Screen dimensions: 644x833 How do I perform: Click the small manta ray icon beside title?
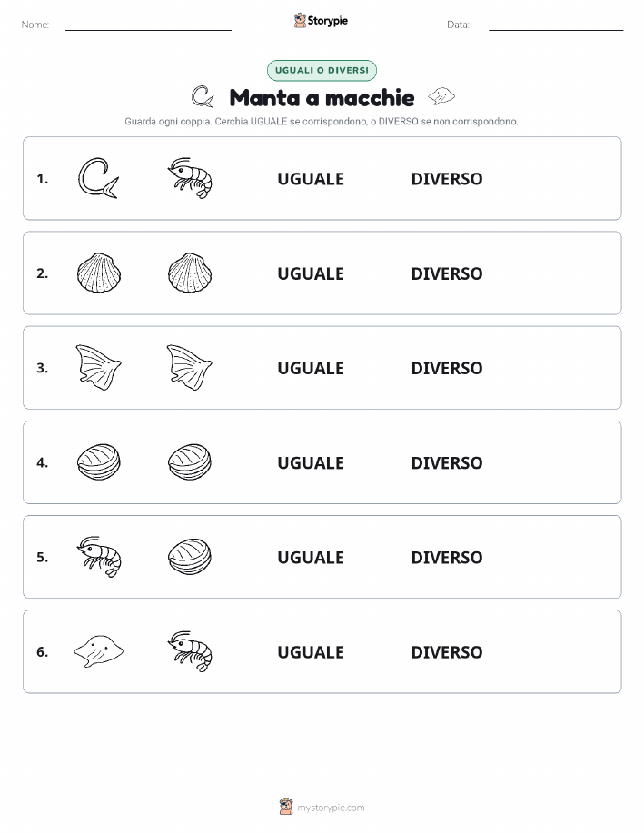(441, 96)
